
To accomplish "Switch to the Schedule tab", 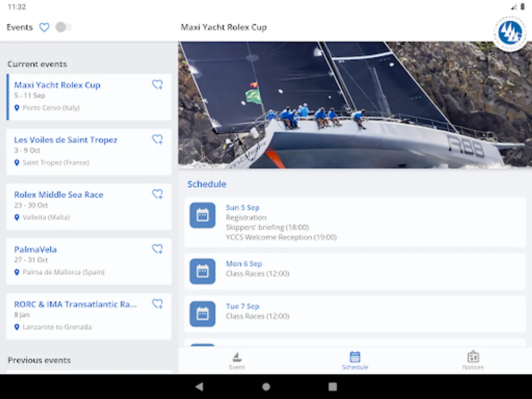I will (355, 360).
